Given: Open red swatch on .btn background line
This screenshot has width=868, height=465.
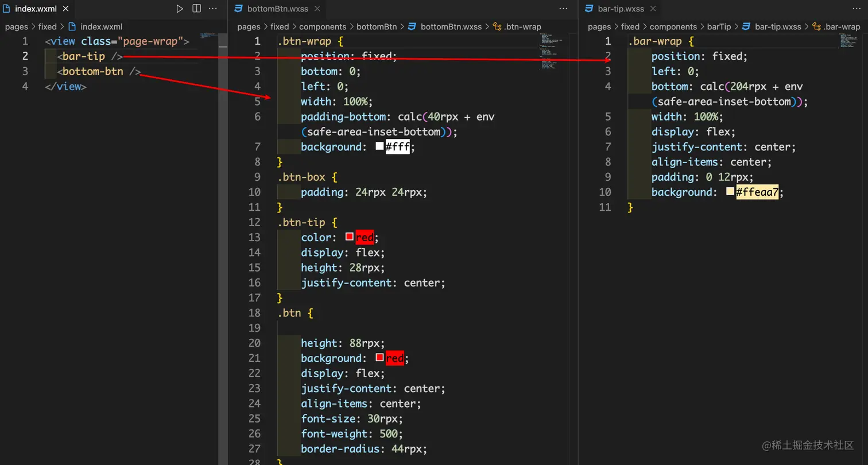Looking at the screenshot, I should [x=379, y=357].
